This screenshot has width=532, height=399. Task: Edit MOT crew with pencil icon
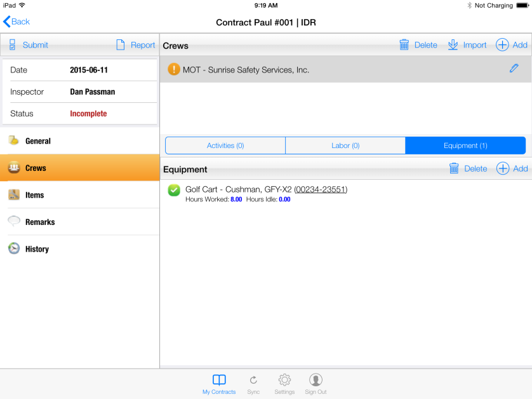click(x=514, y=69)
